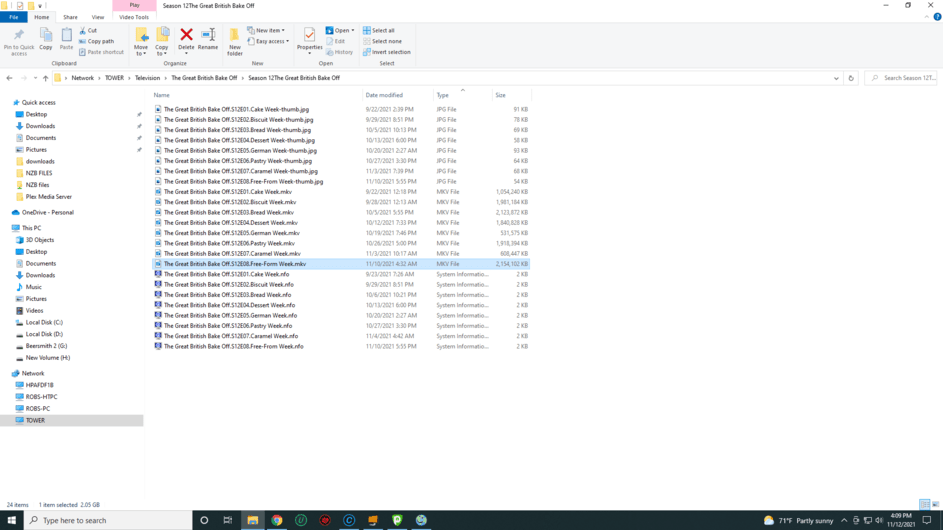
Task: Click the Play contextual tab
Action: (x=134, y=5)
